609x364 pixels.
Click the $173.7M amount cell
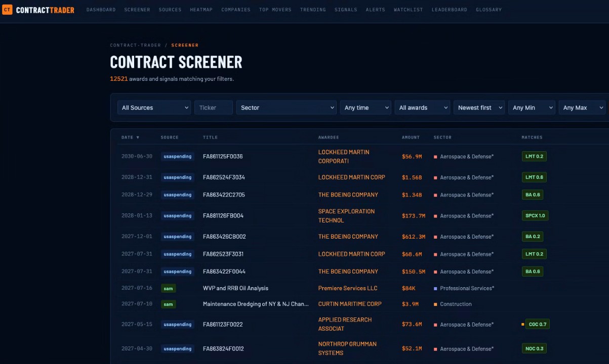pos(414,216)
